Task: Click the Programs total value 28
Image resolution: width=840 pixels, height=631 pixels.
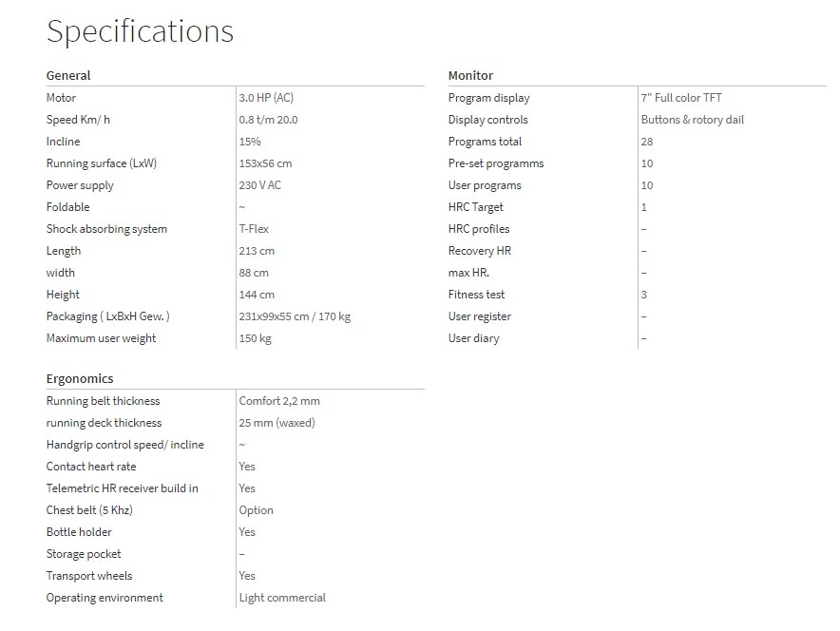Action: click(x=647, y=142)
